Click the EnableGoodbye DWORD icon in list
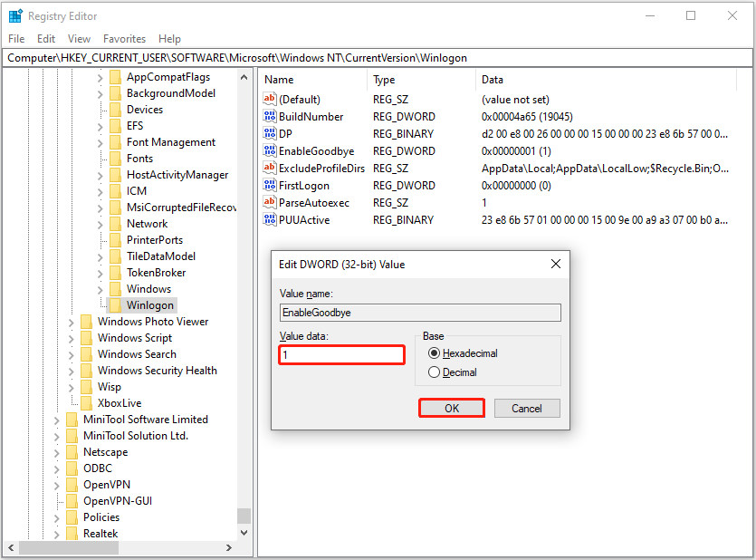This screenshot has width=756, height=560. click(270, 151)
